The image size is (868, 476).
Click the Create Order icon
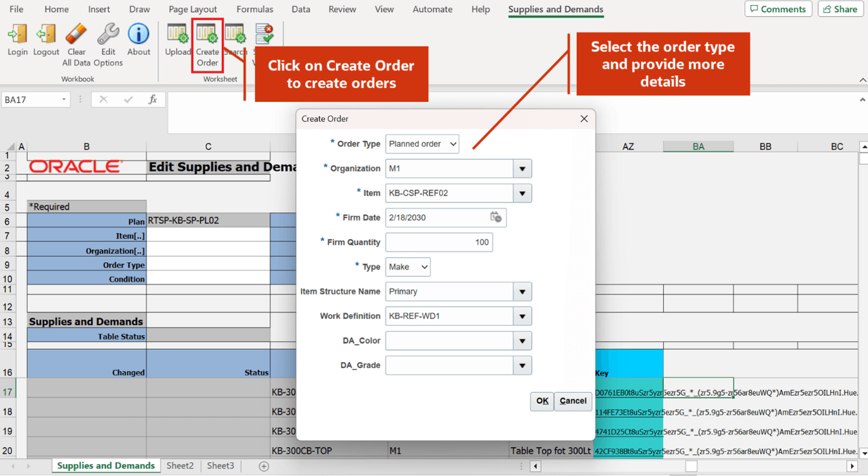(x=207, y=35)
